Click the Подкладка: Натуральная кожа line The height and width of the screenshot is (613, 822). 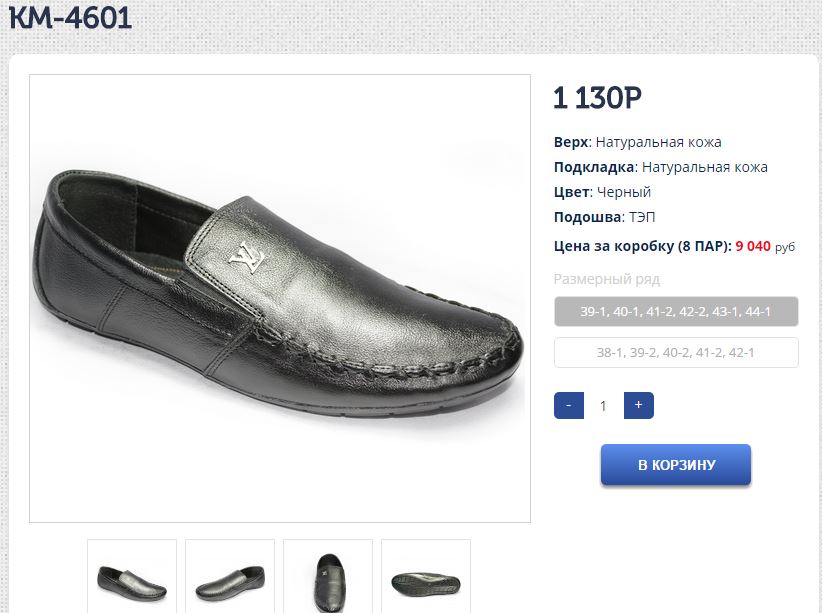(x=660, y=167)
